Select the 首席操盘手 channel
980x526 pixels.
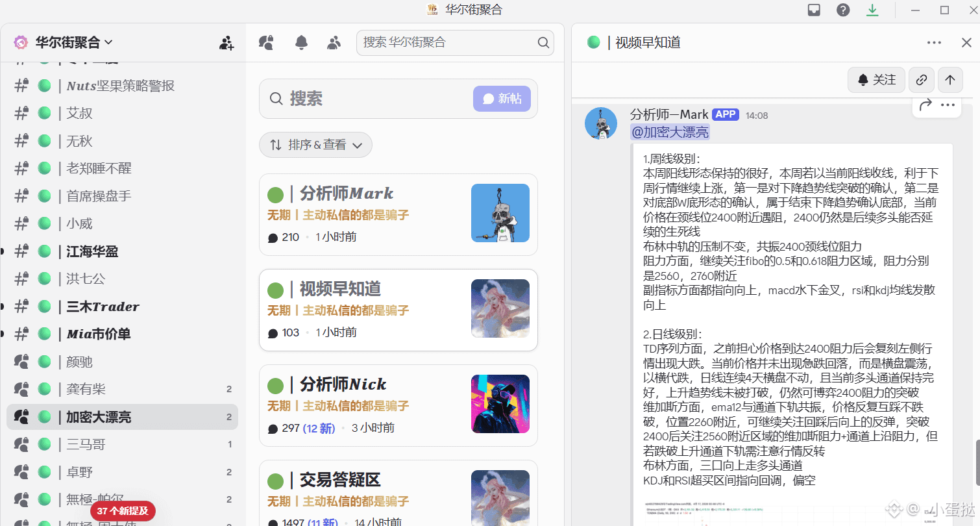[122, 196]
